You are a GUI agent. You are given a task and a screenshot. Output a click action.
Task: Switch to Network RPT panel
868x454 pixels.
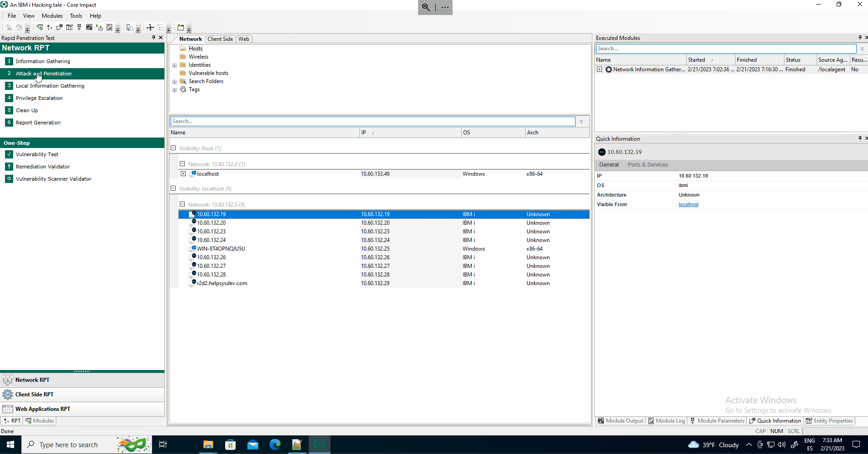82,380
